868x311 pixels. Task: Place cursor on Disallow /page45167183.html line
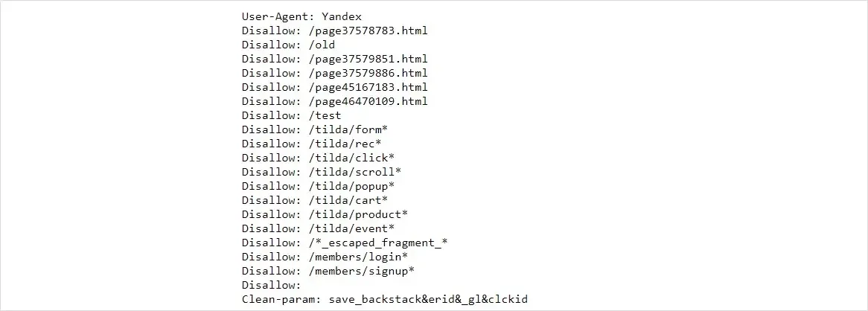click(334, 87)
